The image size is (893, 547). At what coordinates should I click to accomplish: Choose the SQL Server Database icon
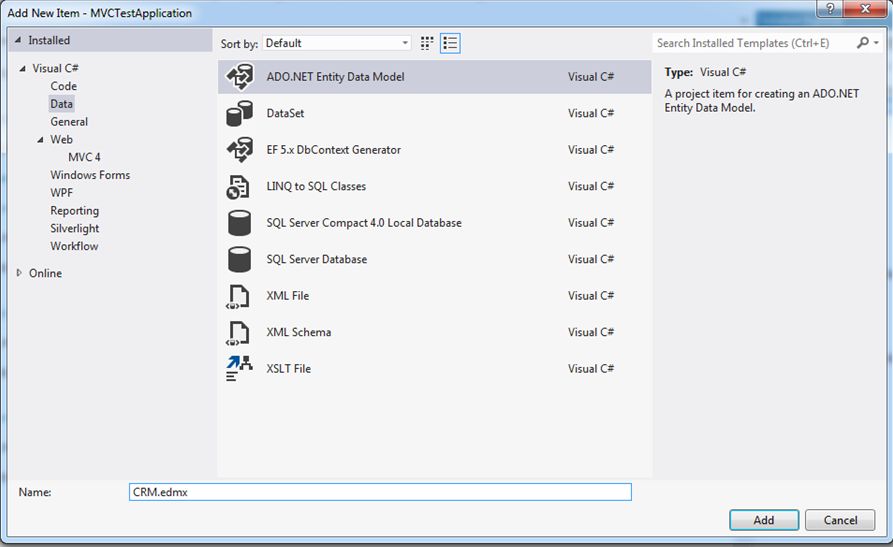[x=240, y=260]
